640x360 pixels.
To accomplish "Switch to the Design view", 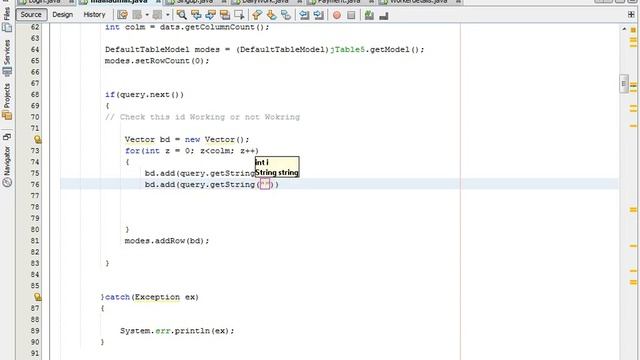I will [x=62, y=15].
